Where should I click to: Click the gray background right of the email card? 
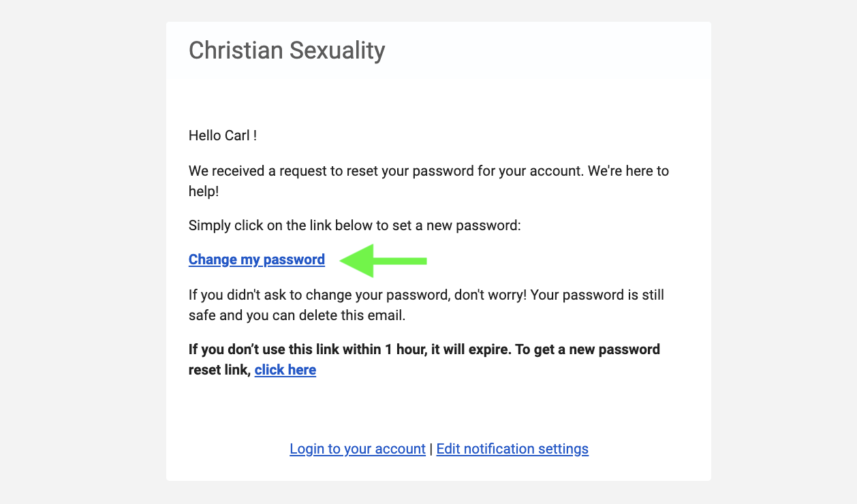784,252
